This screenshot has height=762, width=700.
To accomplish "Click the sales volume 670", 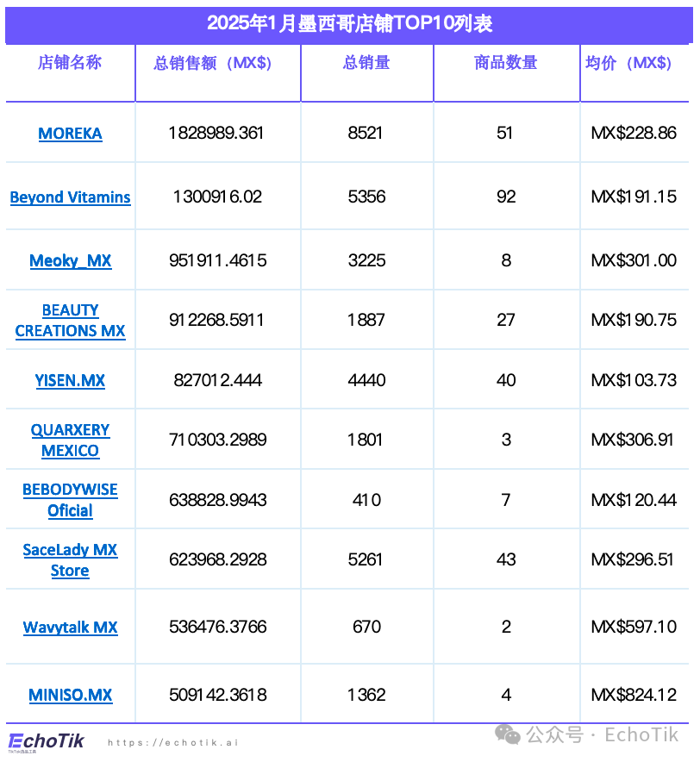I will (x=366, y=627).
